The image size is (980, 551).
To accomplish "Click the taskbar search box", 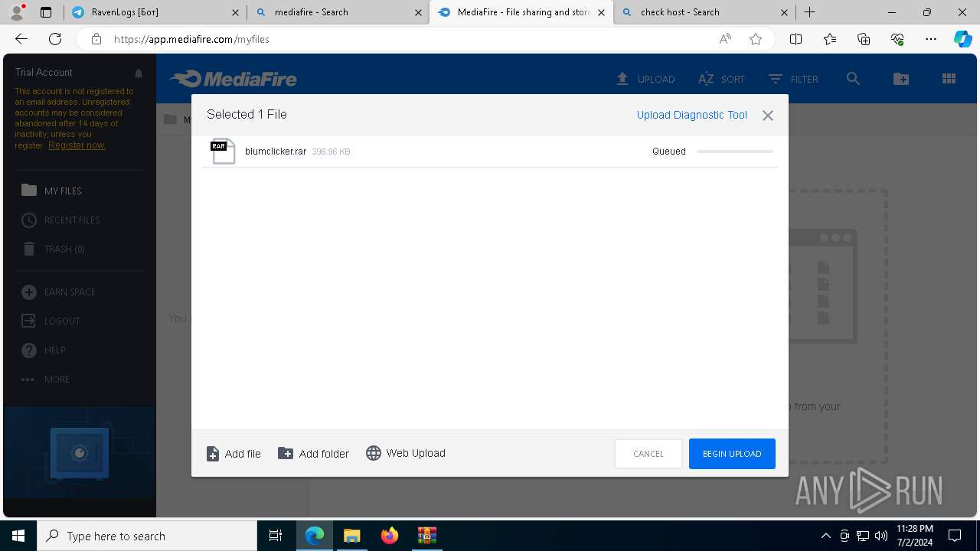I will pos(147,536).
